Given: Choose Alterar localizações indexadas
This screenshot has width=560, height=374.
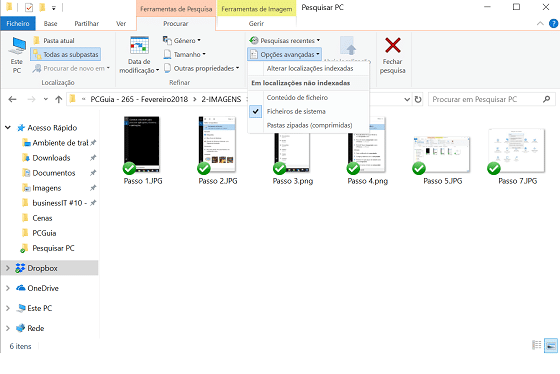Looking at the screenshot, I should click(x=309, y=68).
